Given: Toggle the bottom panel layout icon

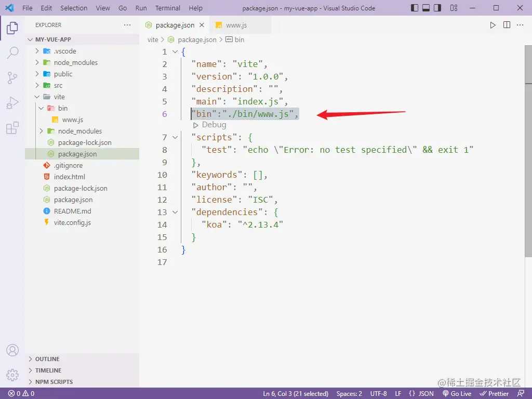Looking at the screenshot, I should (x=426, y=8).
